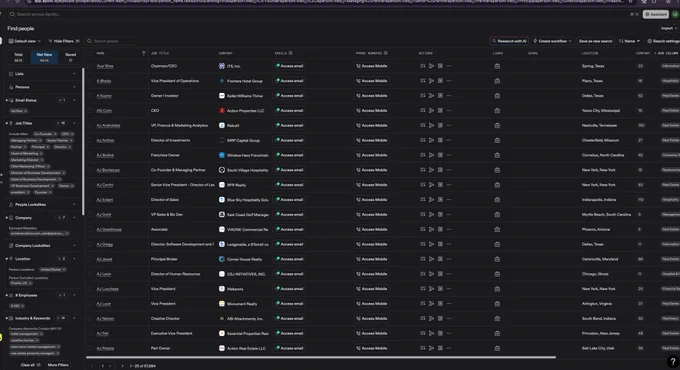Click Save as new search button
This screenshot has width=680, height=370.
coord(595,41)
